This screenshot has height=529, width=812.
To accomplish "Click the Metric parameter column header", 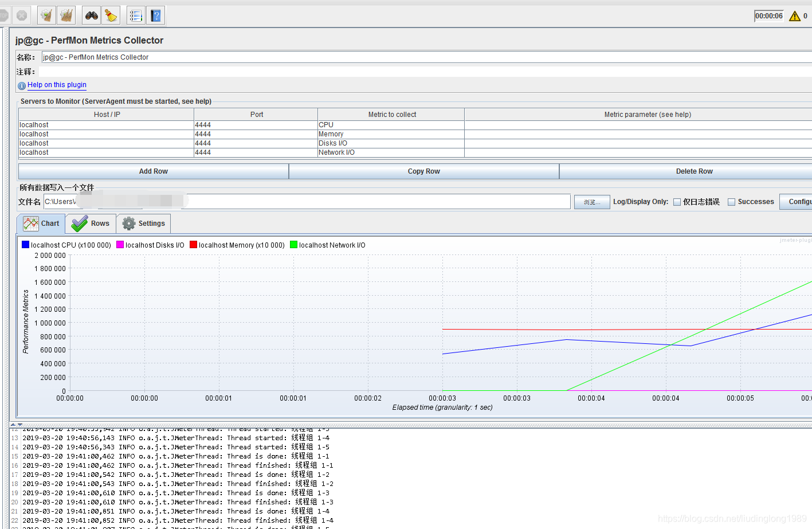I will pyautogui.click(x=638, y=115).
